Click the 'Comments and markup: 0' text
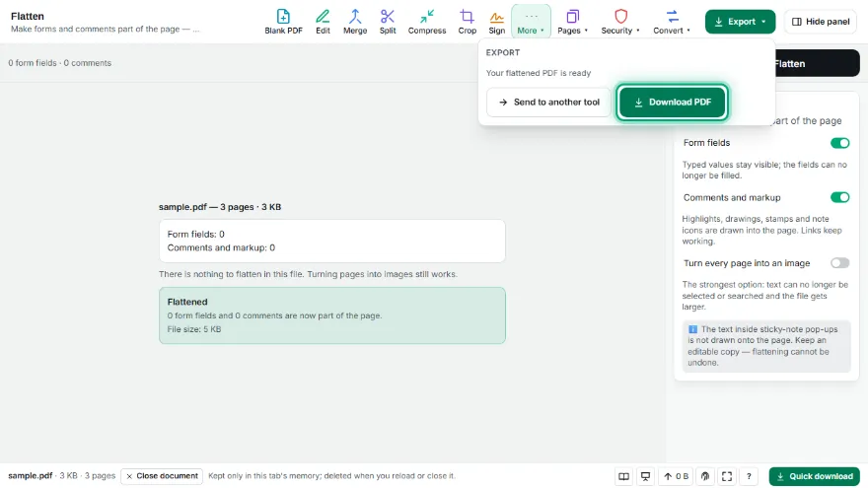This screenshot has width=868, height=488. pos(221,247)
